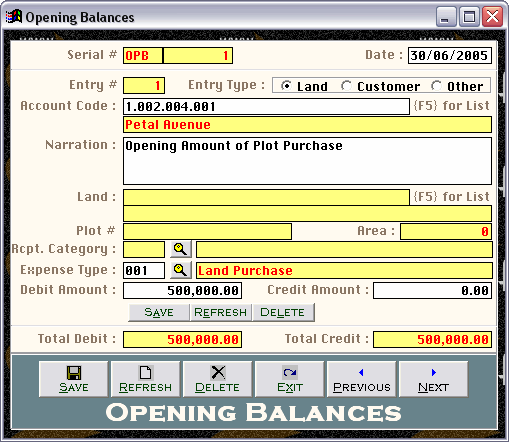Image resolution: width=509 pixels, height=442 pixels.
Task: Click into the Narration text box
Action: [x=307, y=161]
